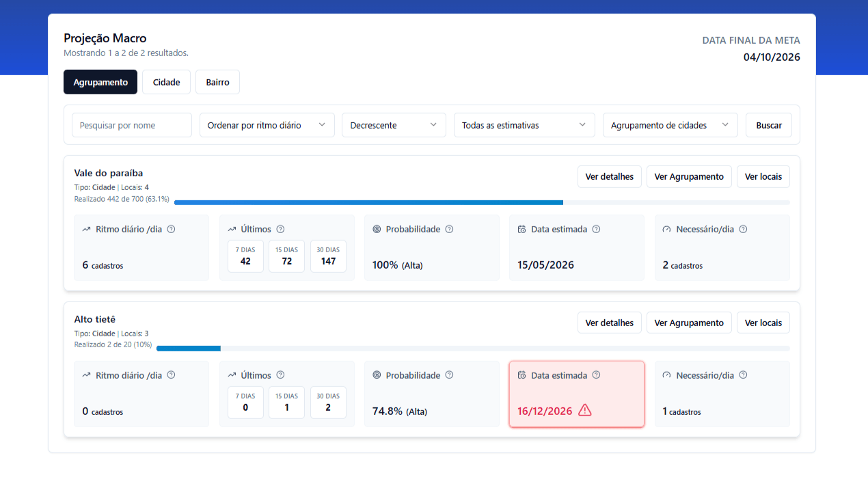This screenshot has height=488, width=868.
Task: Click the date '15/05/2026'
Action: point(545,265)
